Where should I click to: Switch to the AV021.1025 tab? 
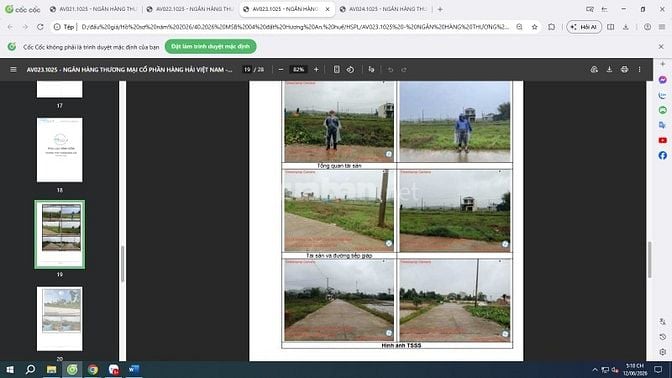pos(93,9)
